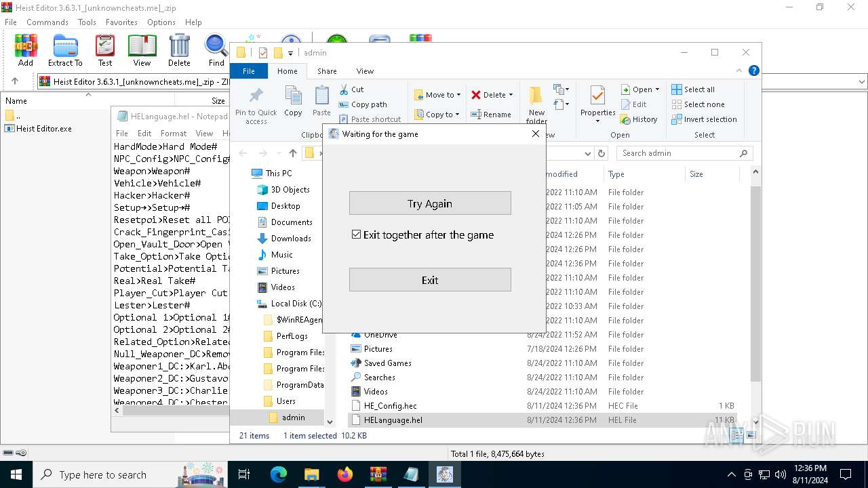Open the WinRAR Tools menu
Viewport: 868px width, 488px height.
tap(87, 22)
